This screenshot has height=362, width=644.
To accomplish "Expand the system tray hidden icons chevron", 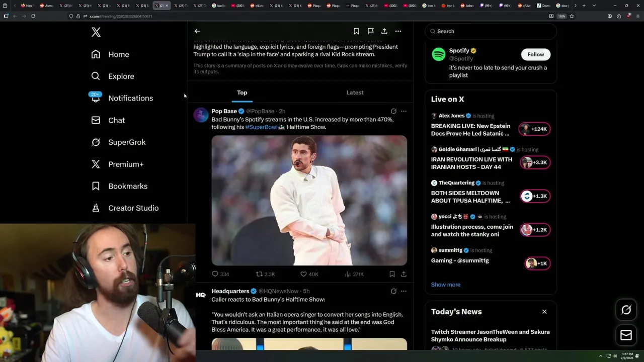I will [x=600, y=356].
